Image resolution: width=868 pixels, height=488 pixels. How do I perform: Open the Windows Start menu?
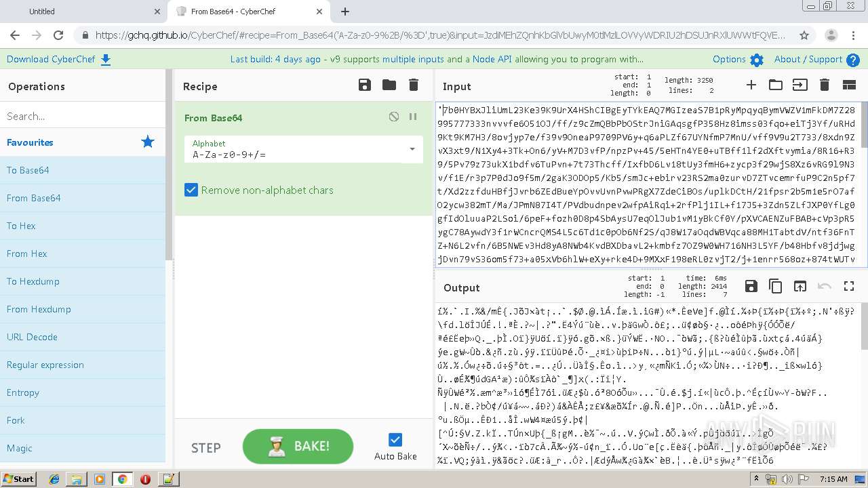[x=18, y=479]
